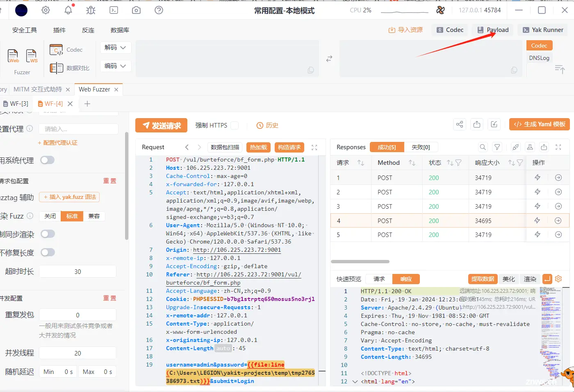Toggle the system proxy switch

[x=48, y=160]
